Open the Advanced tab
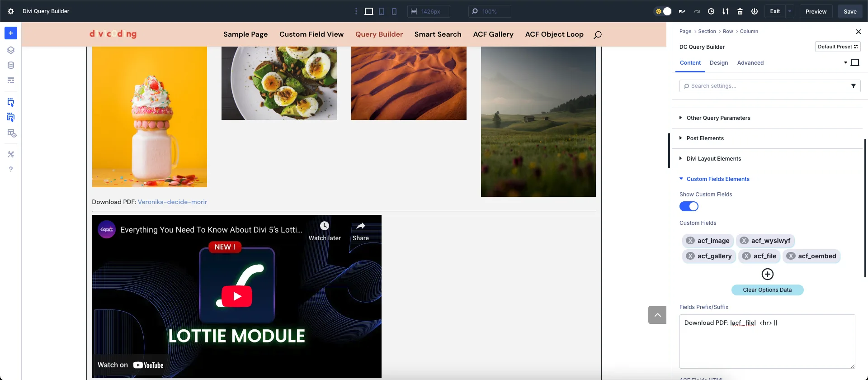 click(x=750, y=63)
